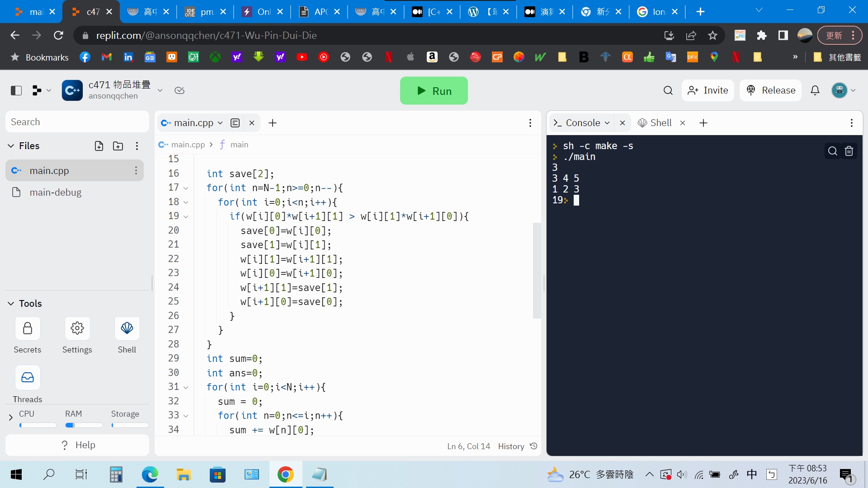This screenshot has width=868, height=488.
Task: Click the RAM usage bar
Action: pyautogui.click(x=84, y=425)
